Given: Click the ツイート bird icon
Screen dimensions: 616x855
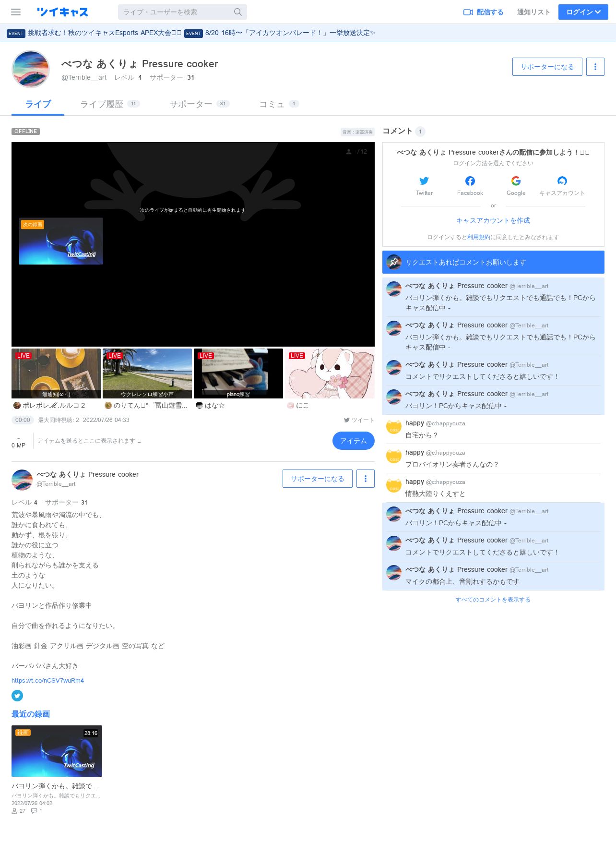Looking at the screenshot, I should (346, 420).
